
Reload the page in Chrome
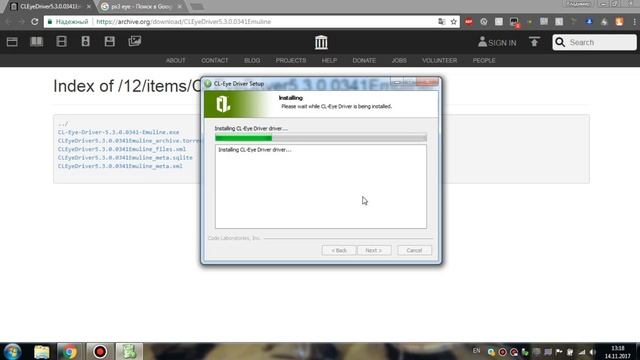[35, 22]
